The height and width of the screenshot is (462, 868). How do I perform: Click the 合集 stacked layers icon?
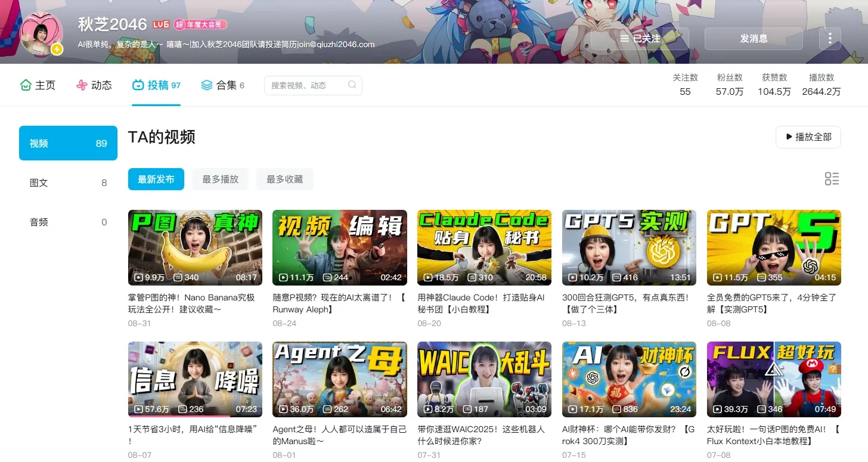[x=206, y=85]
